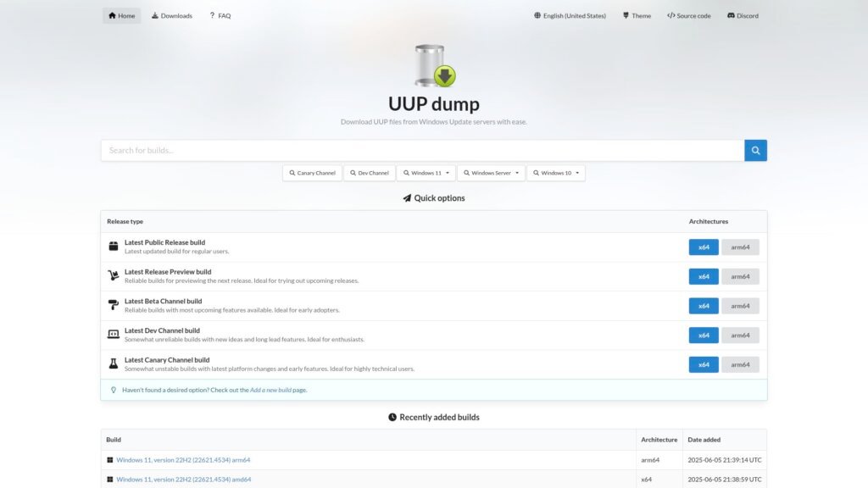The height and width of the screenshot is (488, 868).
Task: Click 'Somewhat unstable builds with latest platform changes' description
Action: (x=269, y=369)
